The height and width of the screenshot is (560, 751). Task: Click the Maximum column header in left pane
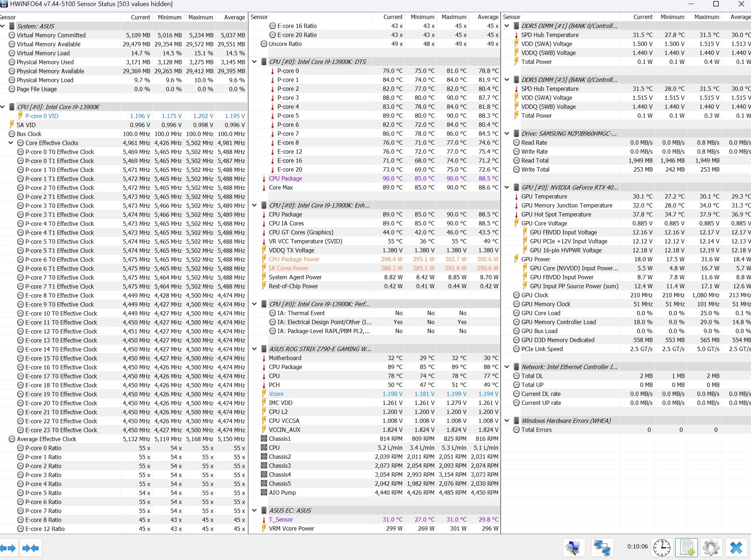[200, 17]
